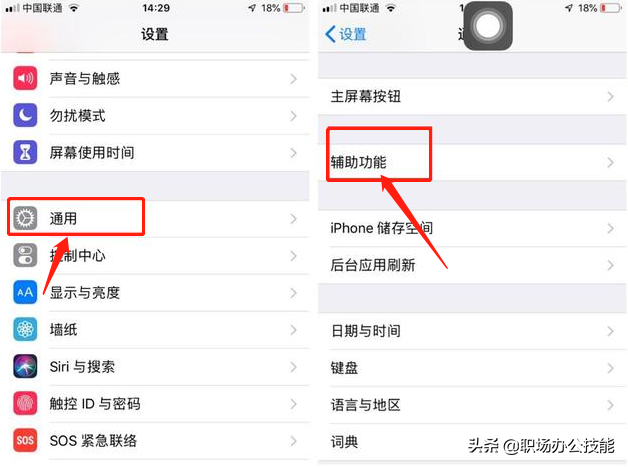This screenshot has width=628, height=467.
Task: Expand the chevron beside iPhone 储存空间
Action: pyautogui.click(x=610, y=228)
